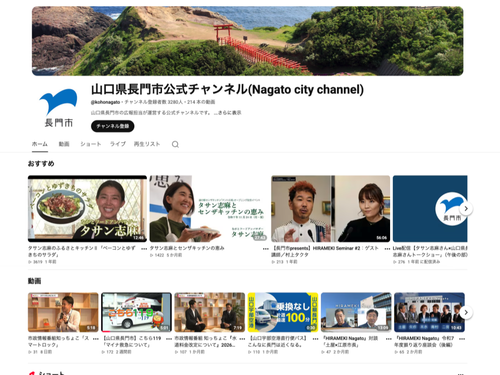The height and width of the screenshot is (375, 500).
Task: Open video title タサン志麻とセンザキッチンの恵み
Action: coord(187,248)
